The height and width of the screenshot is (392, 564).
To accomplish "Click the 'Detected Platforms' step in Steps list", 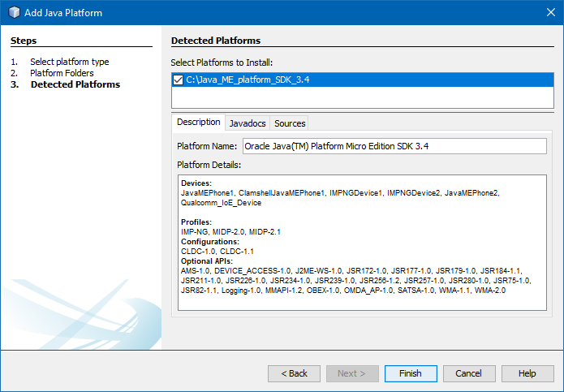I will [75, 84].
